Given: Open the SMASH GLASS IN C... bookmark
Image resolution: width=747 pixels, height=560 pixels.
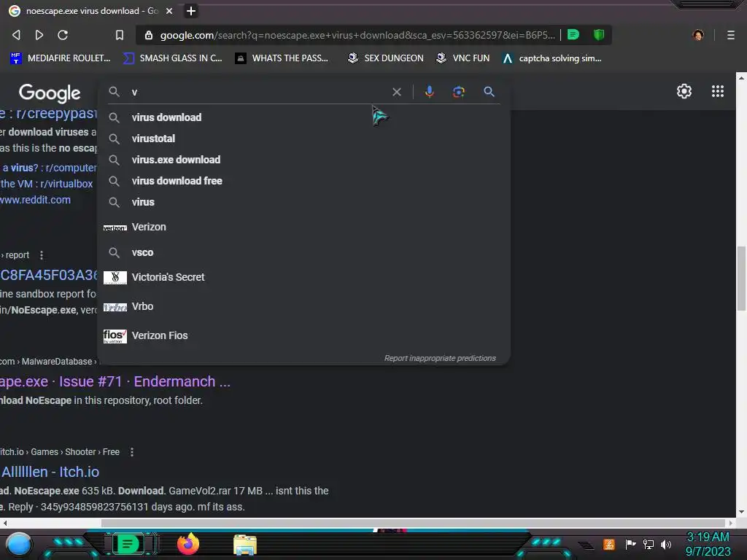Looking at the screenshot, I should click(172, 58).
